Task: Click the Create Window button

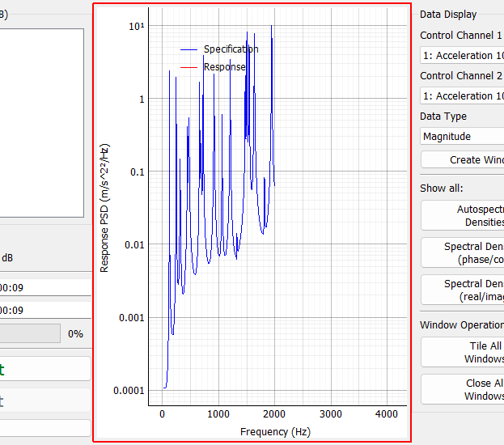Action: (x=463, y=159)
